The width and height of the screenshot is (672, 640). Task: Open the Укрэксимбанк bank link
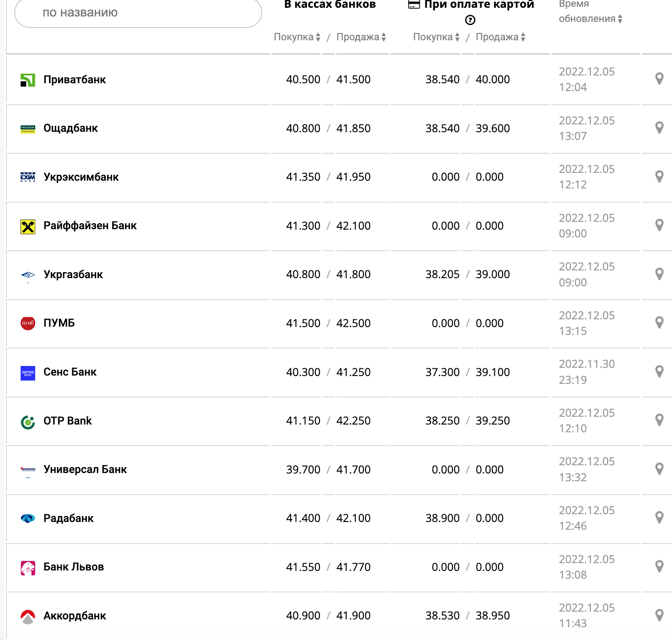pyautogui.click(x=81, y=177)
